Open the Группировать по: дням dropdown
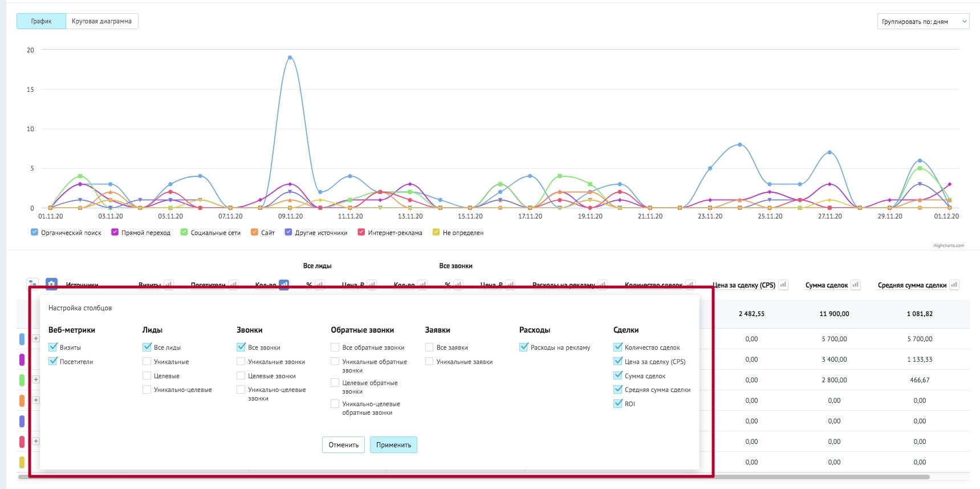The image size is (980, 489). pos(923,22)
